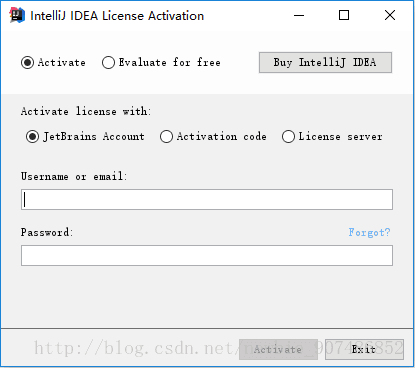
Task: Select Activation code radio button
Action: [x=213, y=136]
